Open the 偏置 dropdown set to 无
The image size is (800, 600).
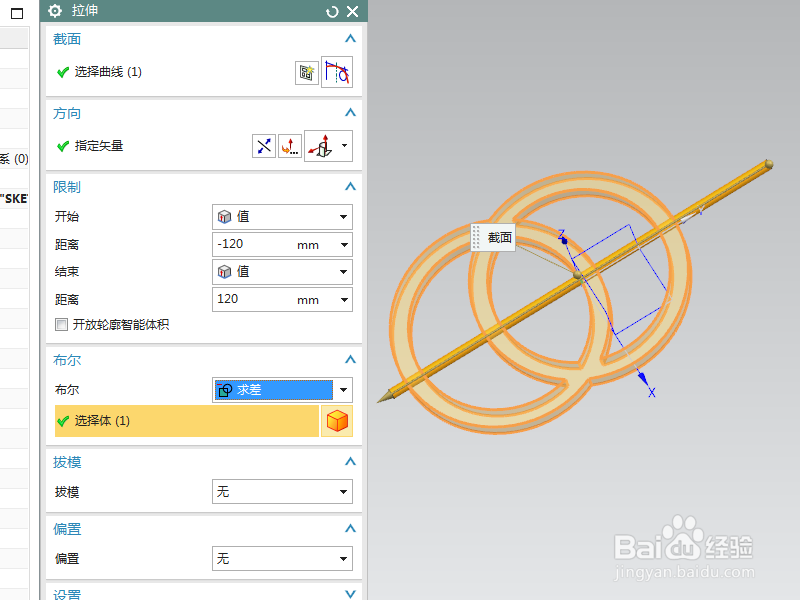coord(282,559)
